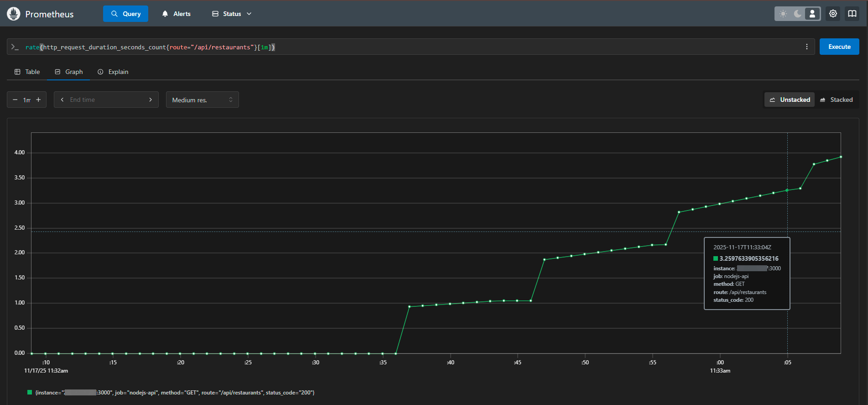Image resolution: width=868 pixels, height=405 pixels.
Task: Increase range with plus button
Action: 39,100
